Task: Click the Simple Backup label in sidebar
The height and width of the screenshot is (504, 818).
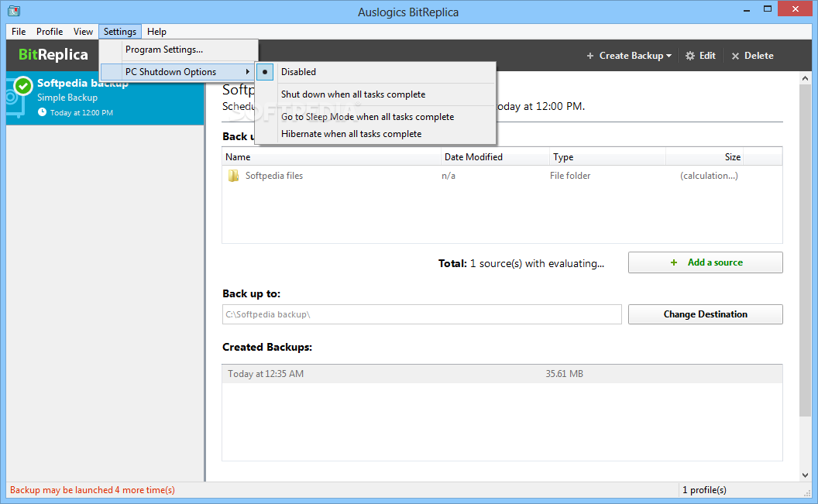Action: tap(67, 98)
